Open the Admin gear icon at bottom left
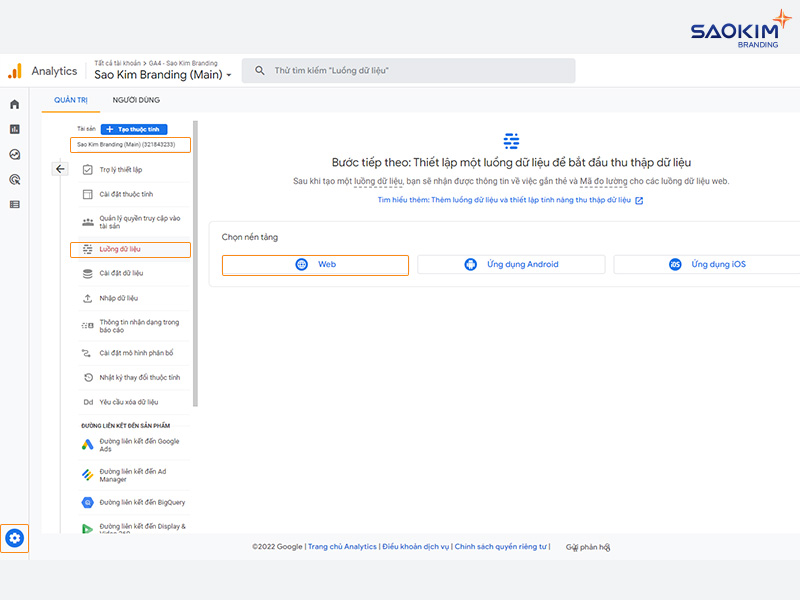 [x=14, y=538]
